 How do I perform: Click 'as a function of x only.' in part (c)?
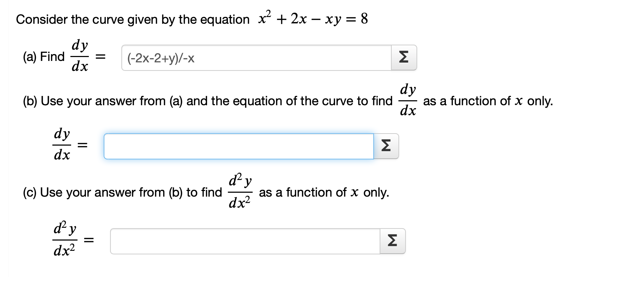pos(324,192)
